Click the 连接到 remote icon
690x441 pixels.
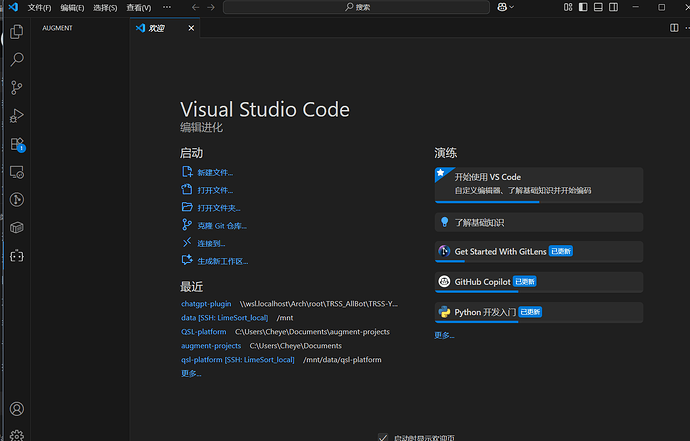(x=187, y=243)
